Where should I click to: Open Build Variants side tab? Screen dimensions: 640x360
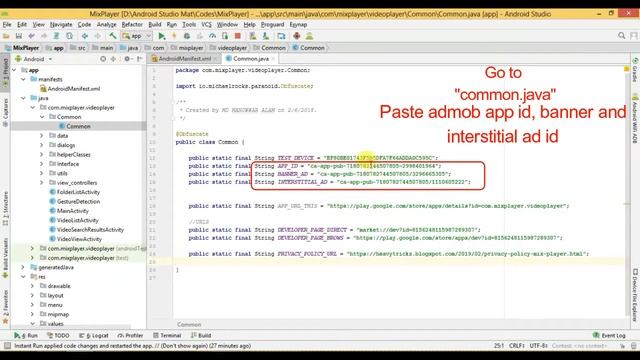5,258
